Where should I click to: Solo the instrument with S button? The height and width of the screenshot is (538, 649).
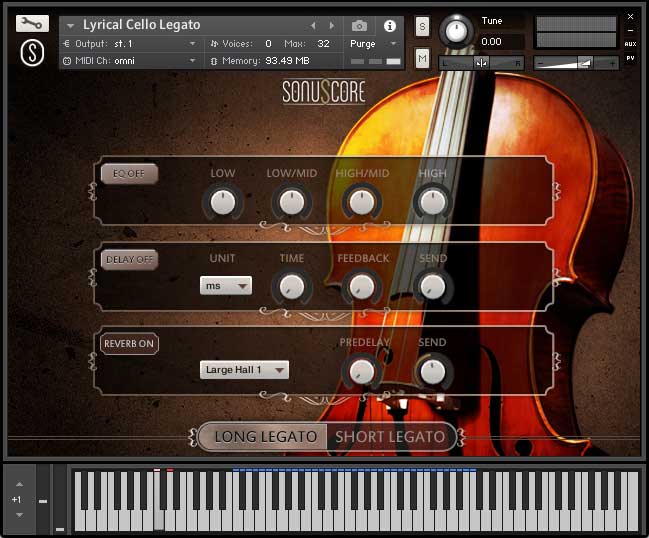(422, 27)
